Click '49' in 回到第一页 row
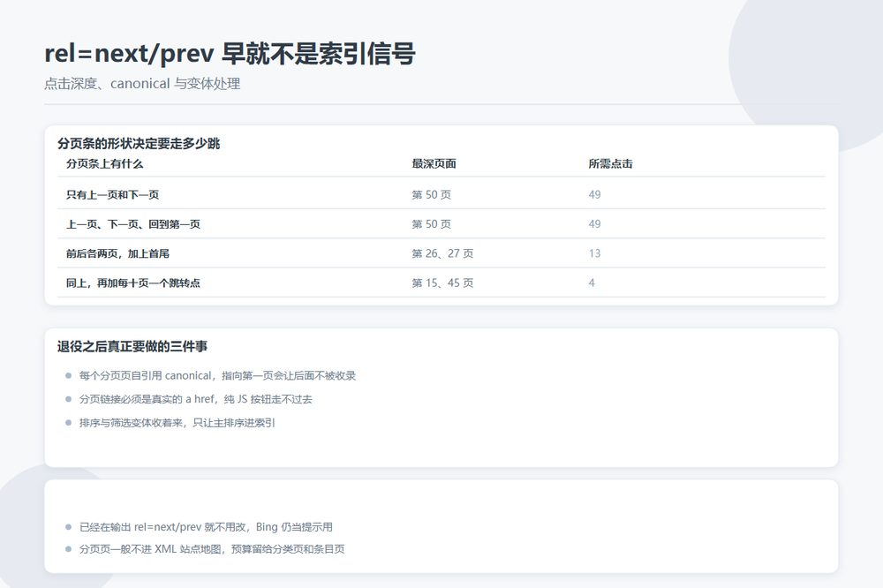This screenshot has height=588, width=883. 594,224
